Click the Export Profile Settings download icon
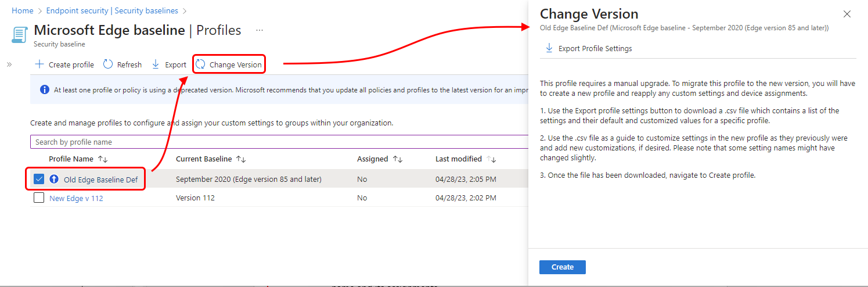Viewport: 868px width, 287px height. pyautogui.click(x=549, y=48)
